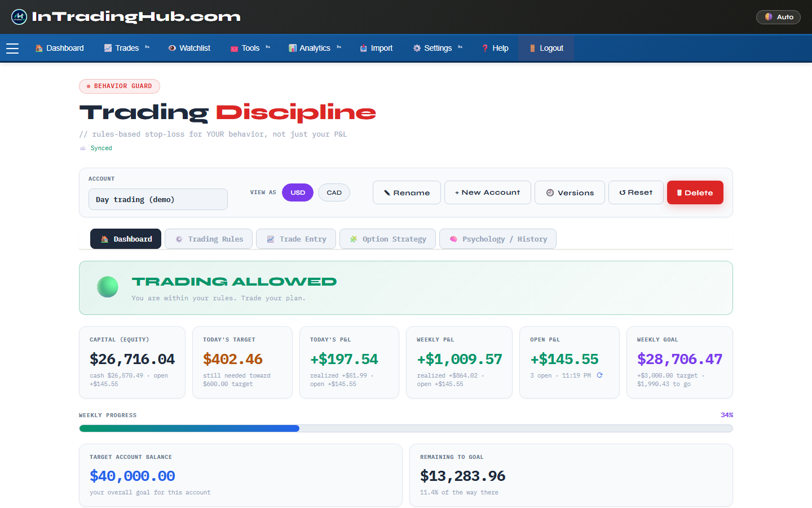The height and width of the screenshot is (508, 812).
Task: Open the Trade Entry tab
Action: coord(296,239)
